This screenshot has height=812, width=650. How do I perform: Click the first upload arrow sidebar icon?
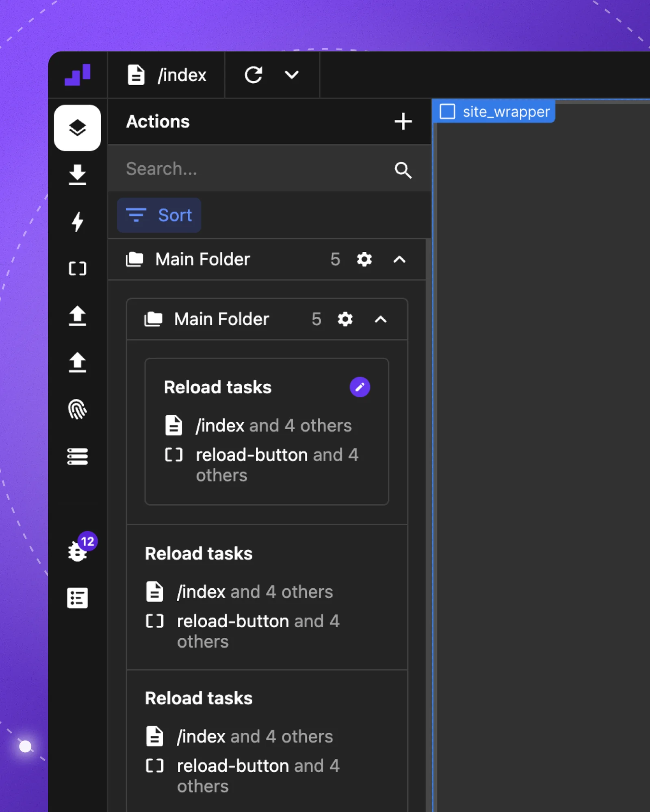click(x=77, y=315)
